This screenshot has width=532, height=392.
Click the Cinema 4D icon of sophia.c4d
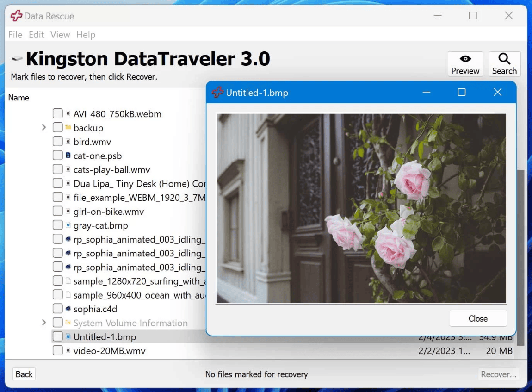(x=68, y=309)
